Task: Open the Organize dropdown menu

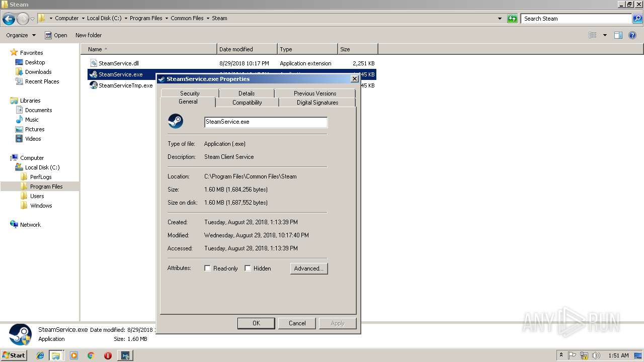Action: tap(21, 35)
